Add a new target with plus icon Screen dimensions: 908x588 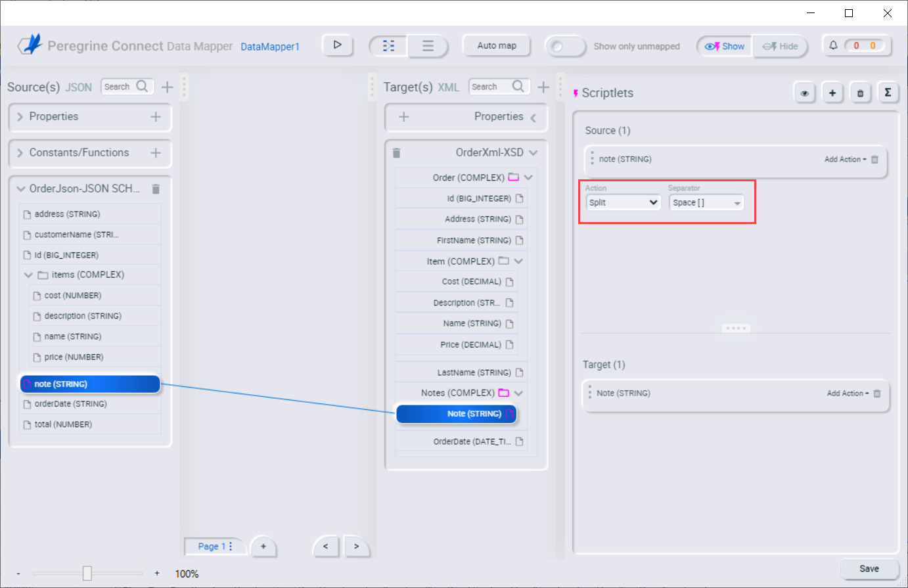[x=543, y=87]
